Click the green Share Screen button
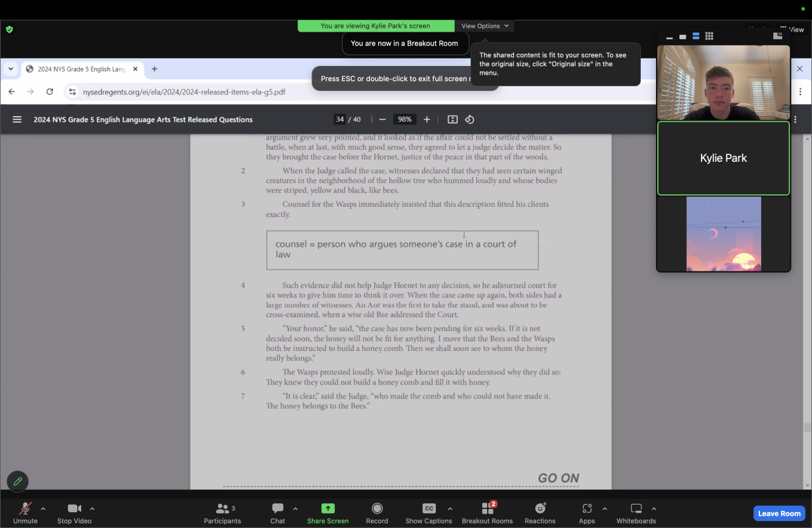The image size is (812, 528). click(x=328, y=513)
